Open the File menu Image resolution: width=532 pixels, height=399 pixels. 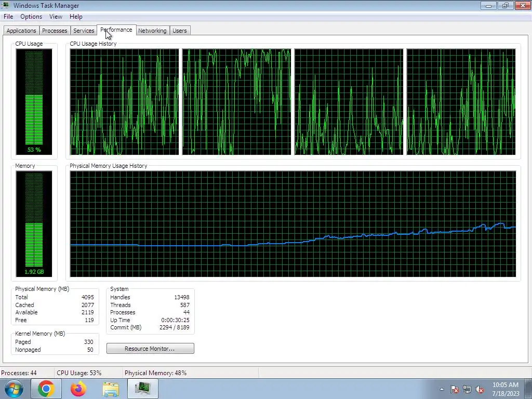tap(8, 17)
